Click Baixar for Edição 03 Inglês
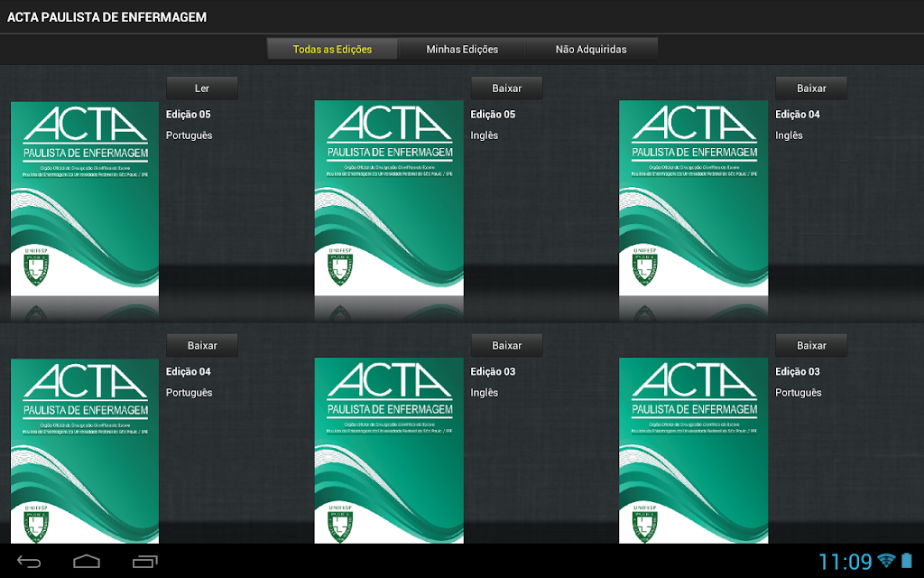Screen dimensions: 924x578 pyautogui.click(x=507, y=345)
